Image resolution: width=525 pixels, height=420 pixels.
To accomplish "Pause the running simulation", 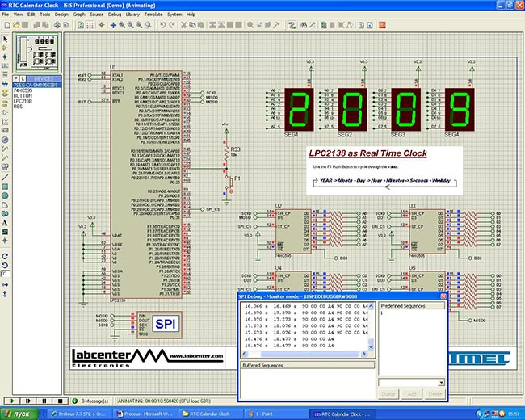I will (44, 401).
